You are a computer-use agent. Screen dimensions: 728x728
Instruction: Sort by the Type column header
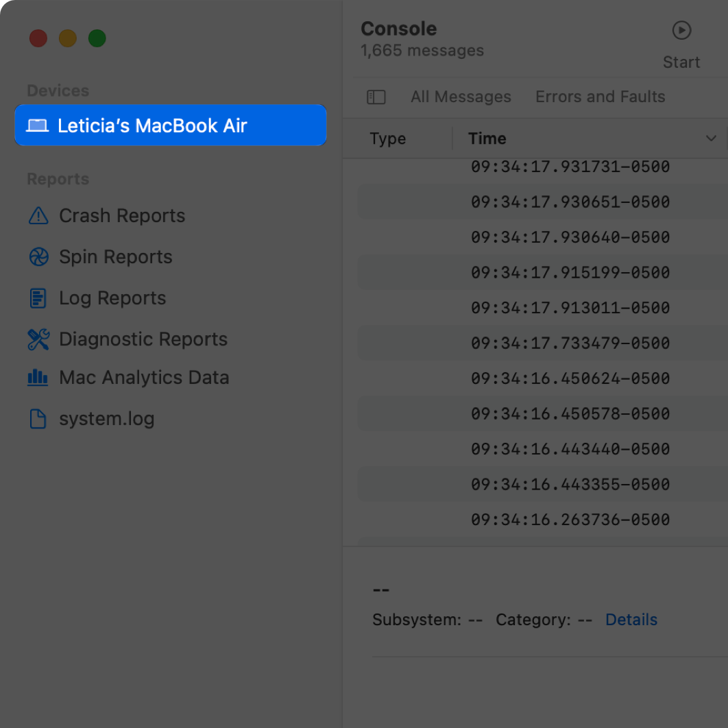388,138
